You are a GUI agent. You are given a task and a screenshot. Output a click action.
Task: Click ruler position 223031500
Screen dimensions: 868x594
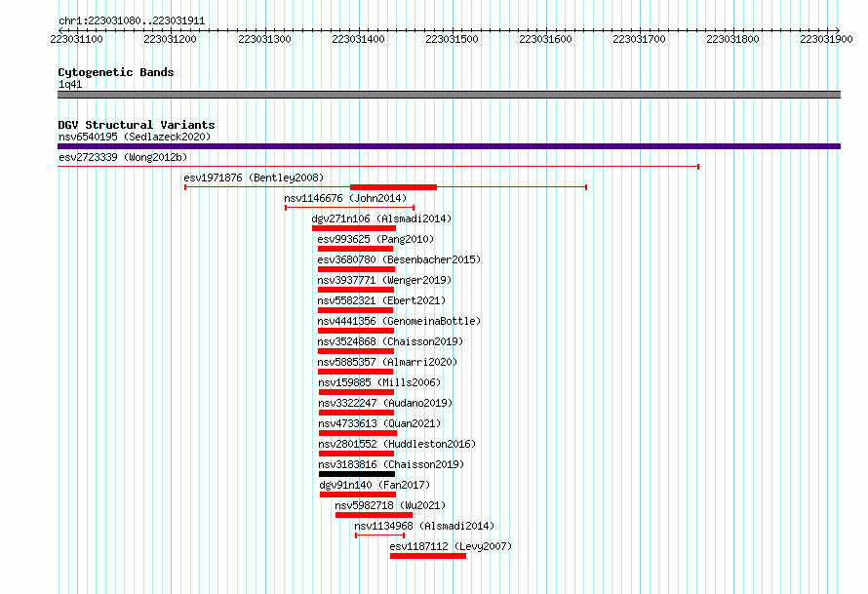point(452,39)
